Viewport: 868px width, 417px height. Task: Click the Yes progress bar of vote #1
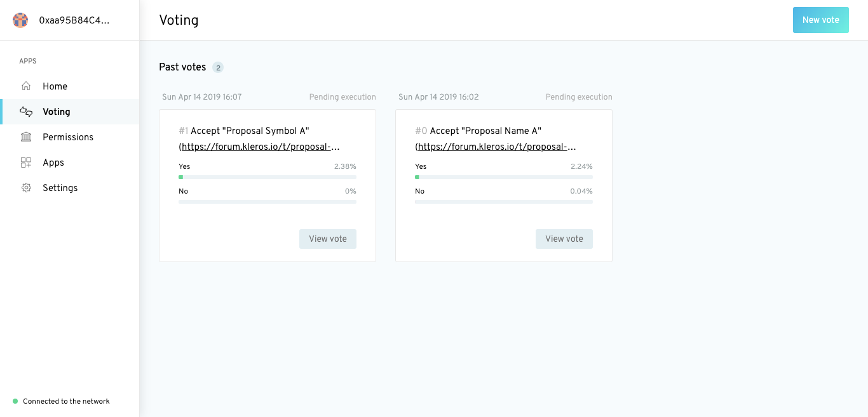[x=268, y=177]
